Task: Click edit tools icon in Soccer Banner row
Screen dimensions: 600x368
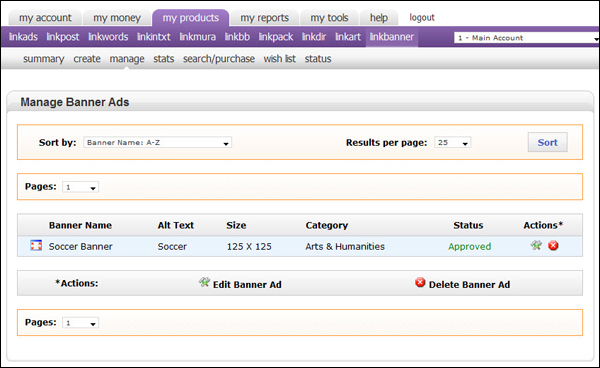Action: click(536, 245)
